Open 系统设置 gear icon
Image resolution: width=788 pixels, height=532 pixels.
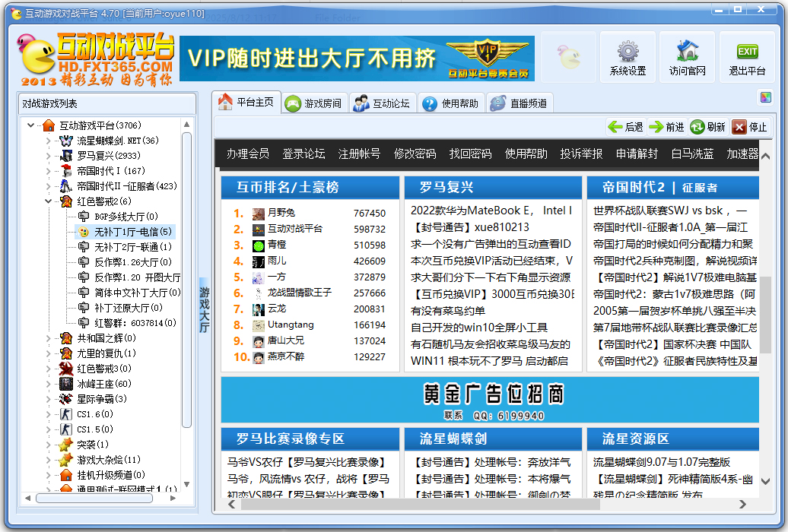[628, 51]
